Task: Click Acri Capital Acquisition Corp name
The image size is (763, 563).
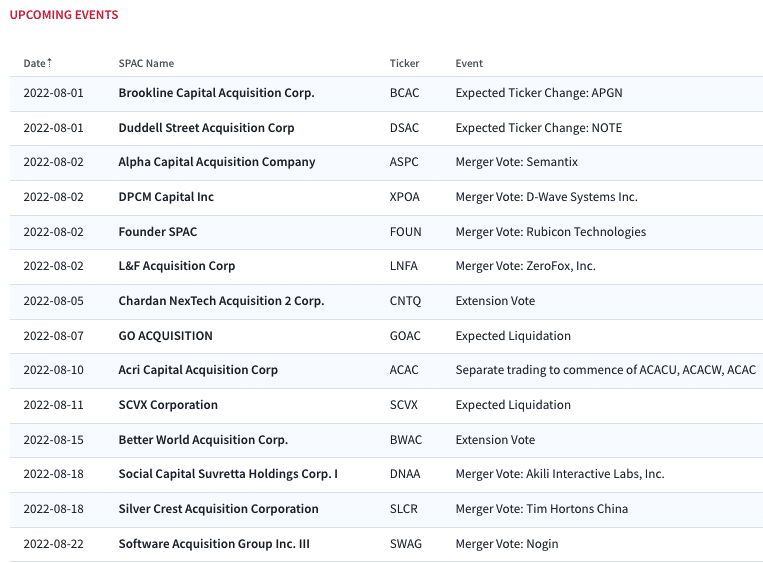Action: click(198, 370)
